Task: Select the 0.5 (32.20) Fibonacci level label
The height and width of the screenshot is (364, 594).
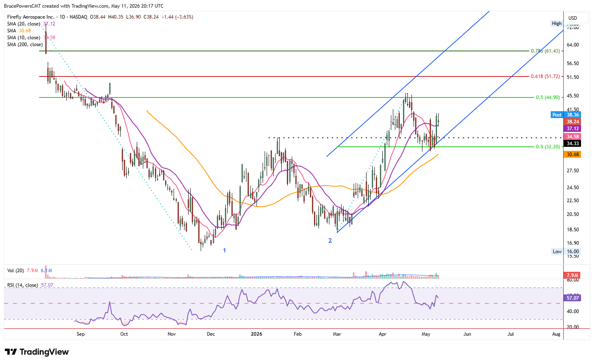Action: [x=548, y=147]
